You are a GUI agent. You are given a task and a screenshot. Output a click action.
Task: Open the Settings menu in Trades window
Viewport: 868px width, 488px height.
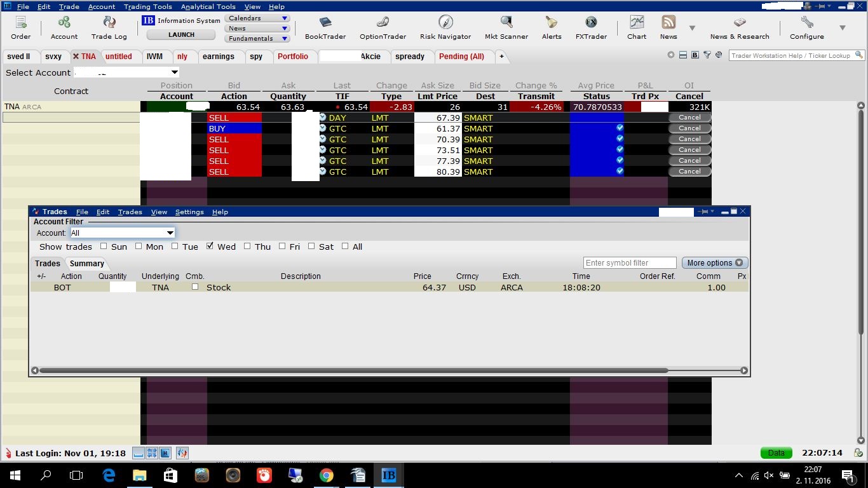189,212
